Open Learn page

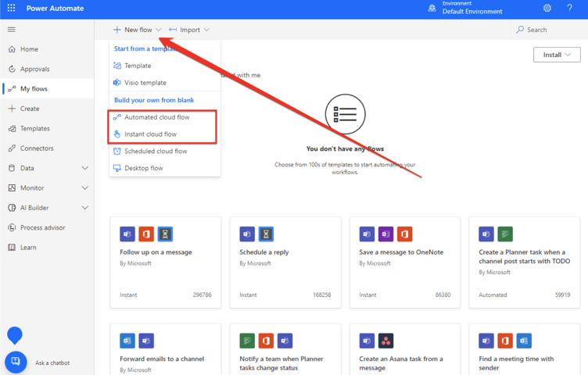(47, 248)
